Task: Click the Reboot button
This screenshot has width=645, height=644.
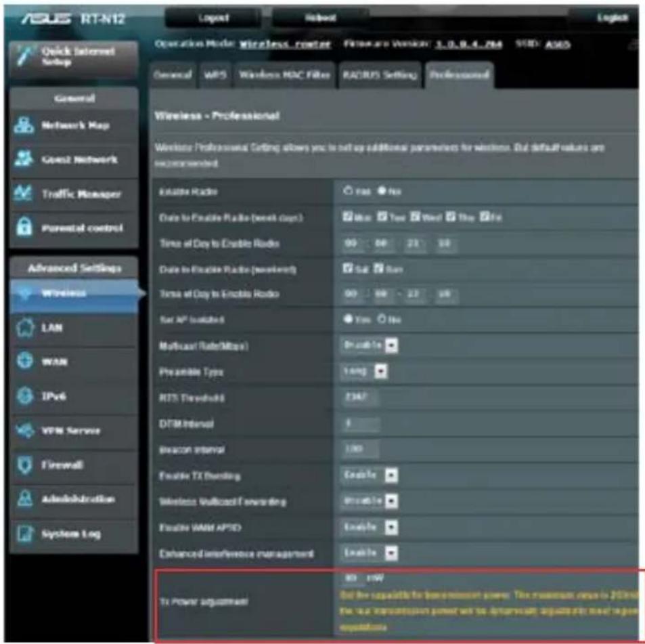Action: 320,18
